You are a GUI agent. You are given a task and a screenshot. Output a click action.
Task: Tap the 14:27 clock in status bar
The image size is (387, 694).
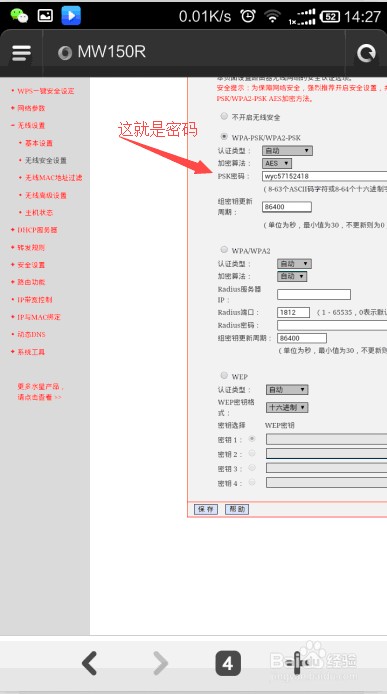coord(362,16)
